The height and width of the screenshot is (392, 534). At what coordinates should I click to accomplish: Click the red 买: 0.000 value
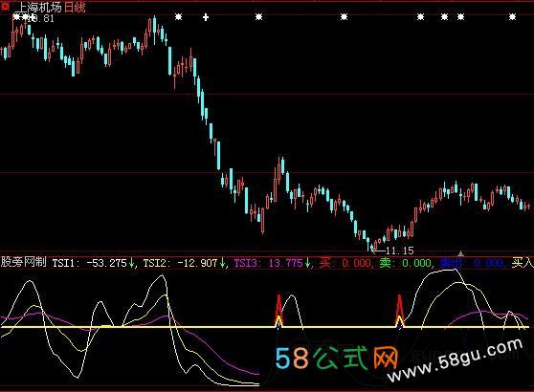tap(345, 263)
